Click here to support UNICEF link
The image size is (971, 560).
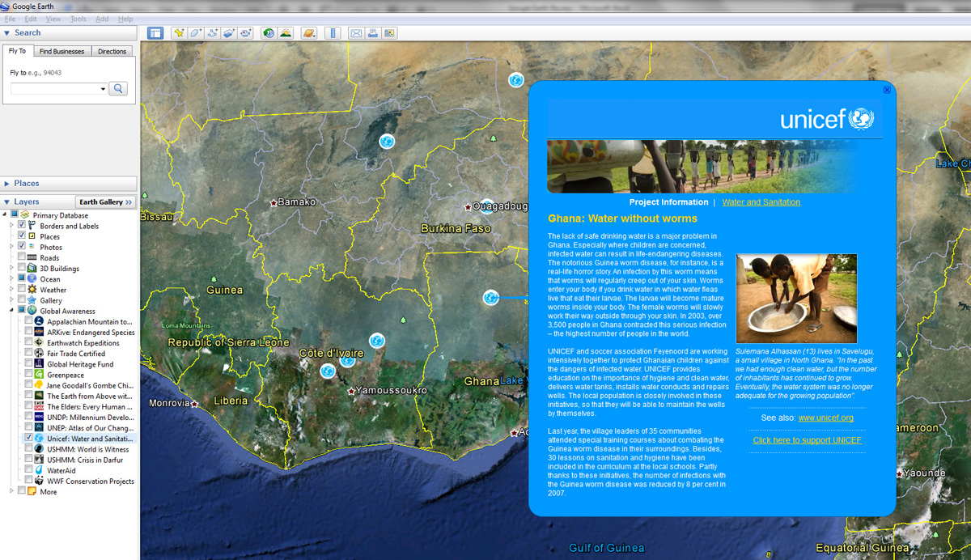pos(807,440)
